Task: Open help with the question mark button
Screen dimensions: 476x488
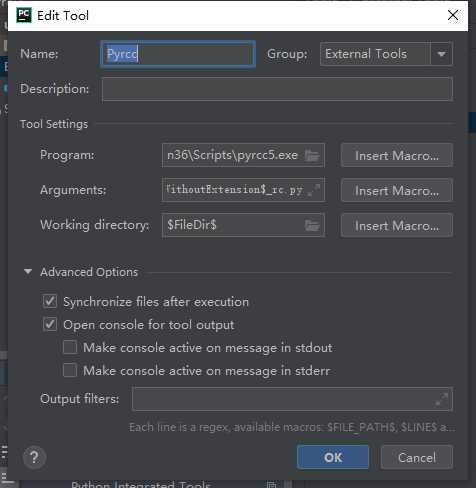Action: [x=34, y=457]
